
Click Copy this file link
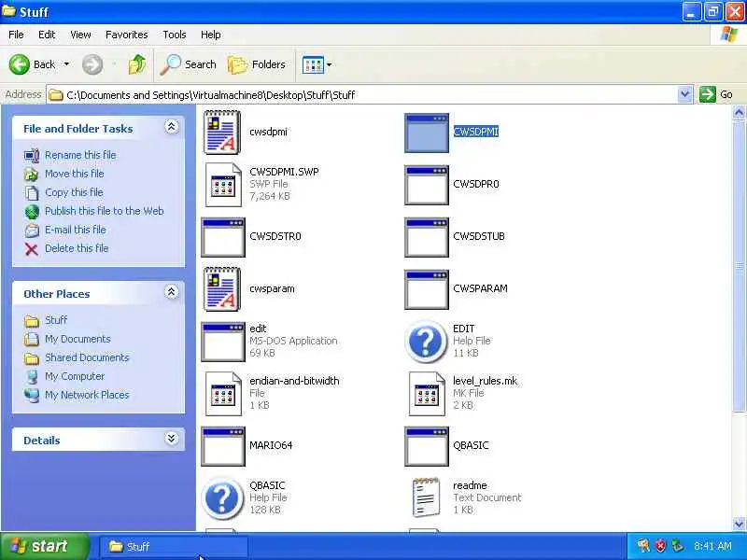coord(74,192)
